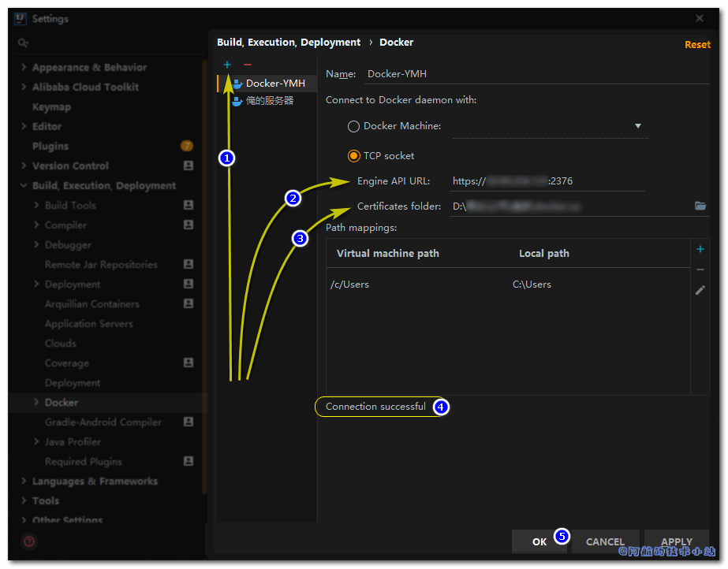Image resolution: width=728 pixels, height=569 pixels.
Task: Select the Docker Machine radio option
Action: (x=354, y=126)
